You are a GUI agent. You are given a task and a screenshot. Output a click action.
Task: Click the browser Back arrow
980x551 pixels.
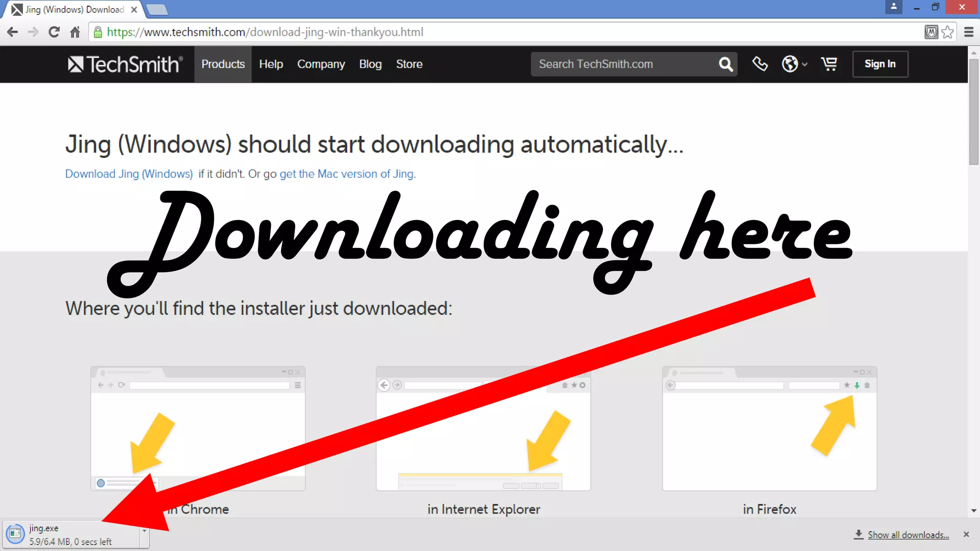point(12,32)
